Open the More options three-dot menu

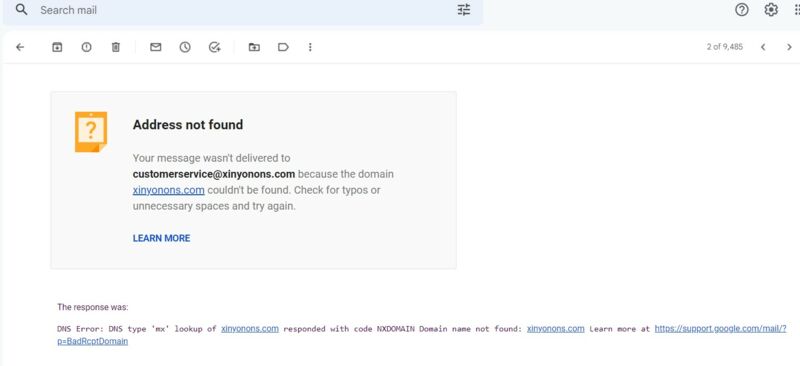[x=310, y=47]
